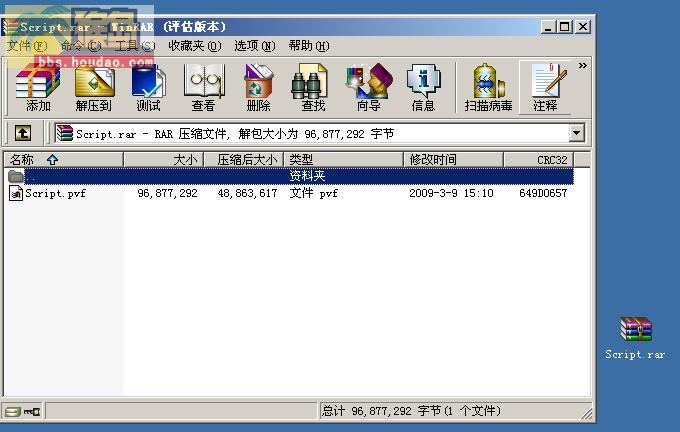680x432 pixels.
Task: Click the 资料夹 type label in first row
Action: 307,176
